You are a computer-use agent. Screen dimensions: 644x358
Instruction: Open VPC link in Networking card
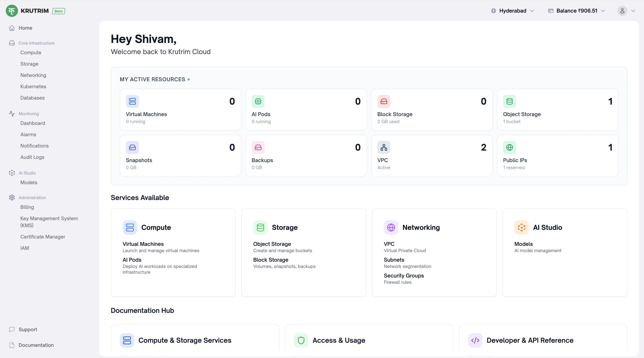tap(389, 244)
